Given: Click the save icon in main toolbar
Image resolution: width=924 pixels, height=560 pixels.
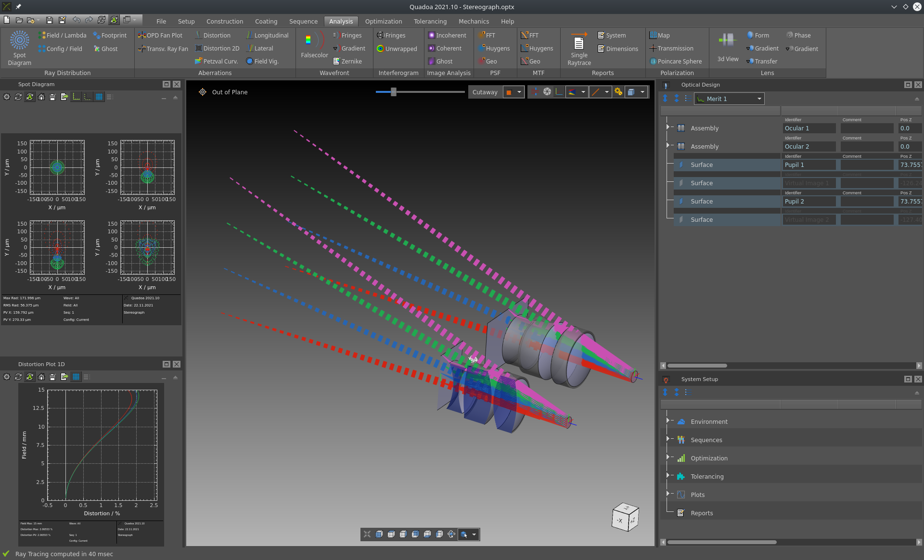Looking at the screenshot, I should tap(49, 20).
